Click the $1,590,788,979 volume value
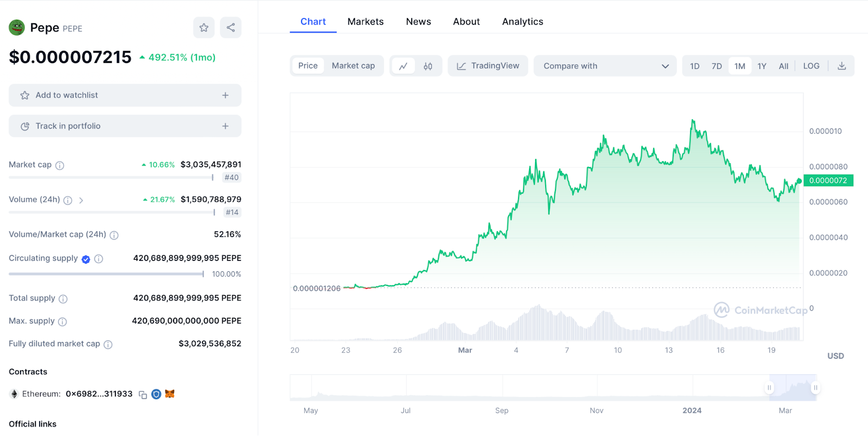Screen dimensions: 868x436 tap(211, 200)
